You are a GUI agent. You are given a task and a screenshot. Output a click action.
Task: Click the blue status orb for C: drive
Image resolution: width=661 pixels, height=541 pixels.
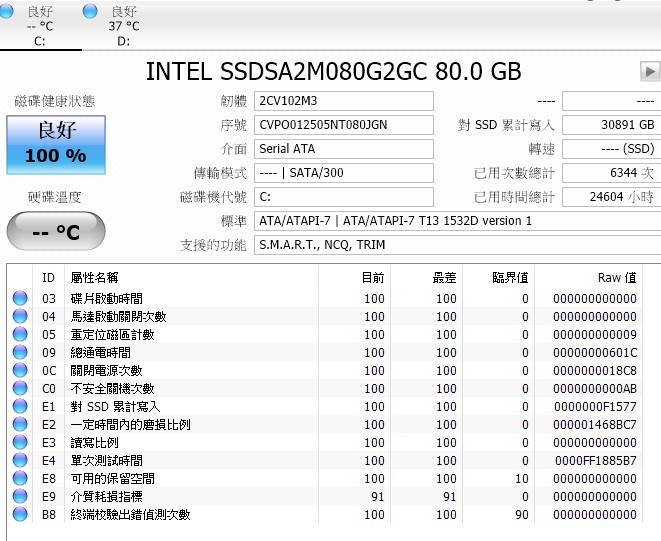[x=6, y=11]
